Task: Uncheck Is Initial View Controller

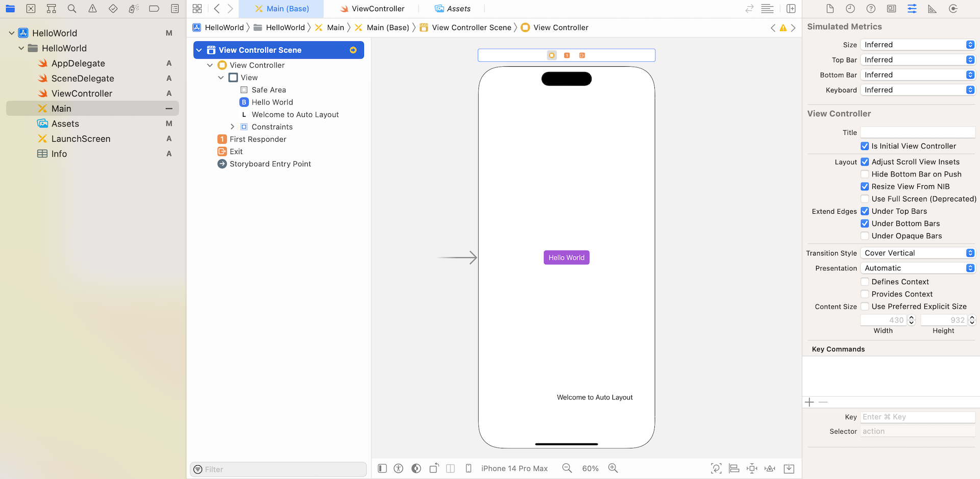Action: (x=865, y=146)
